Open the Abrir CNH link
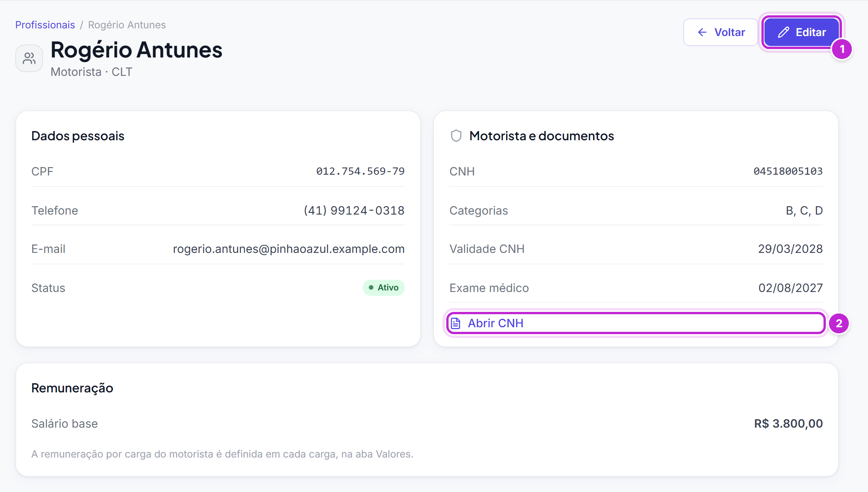 click(636, 323)
